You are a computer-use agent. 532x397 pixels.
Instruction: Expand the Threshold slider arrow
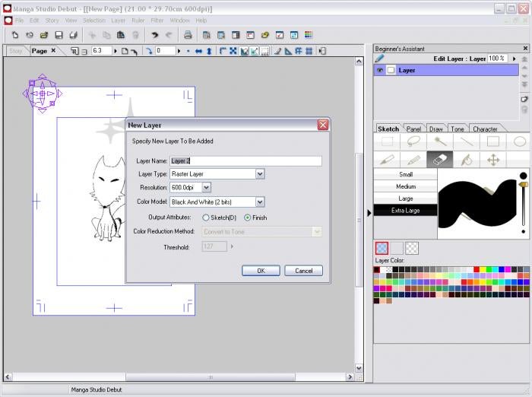[x=232, y=246]
